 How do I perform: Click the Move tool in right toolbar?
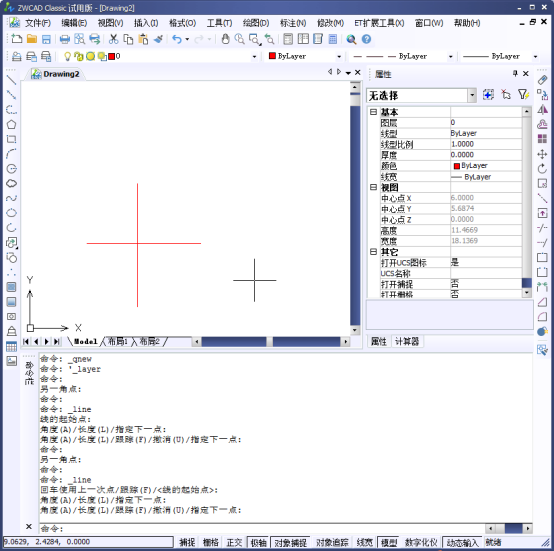pos(542,154)
